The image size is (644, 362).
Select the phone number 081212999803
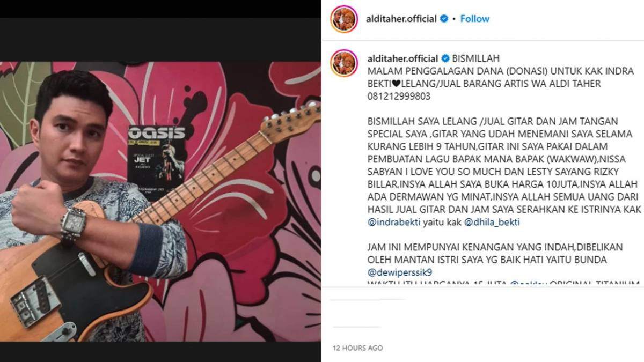399,98
